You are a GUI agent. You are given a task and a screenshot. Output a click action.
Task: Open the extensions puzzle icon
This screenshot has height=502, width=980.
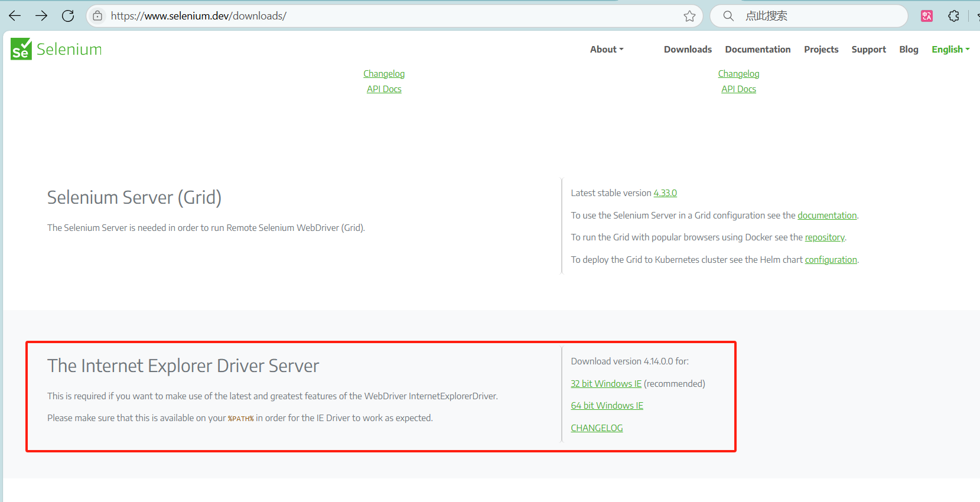point(953,16)
